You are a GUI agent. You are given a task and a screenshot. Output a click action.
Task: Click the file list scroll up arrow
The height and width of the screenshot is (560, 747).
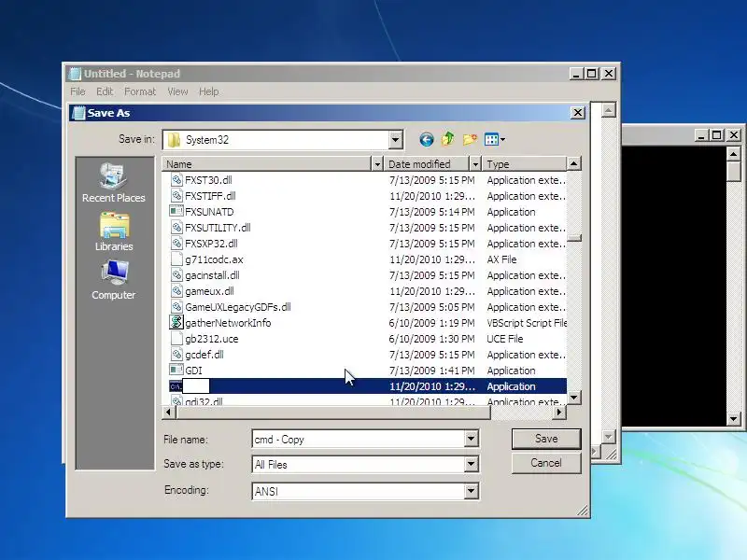tap(574, 164)
